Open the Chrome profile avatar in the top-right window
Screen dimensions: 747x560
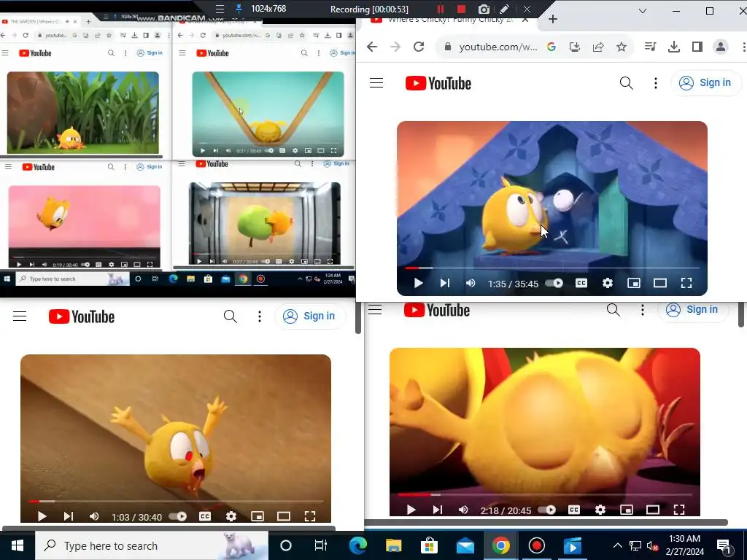(720, 47)
